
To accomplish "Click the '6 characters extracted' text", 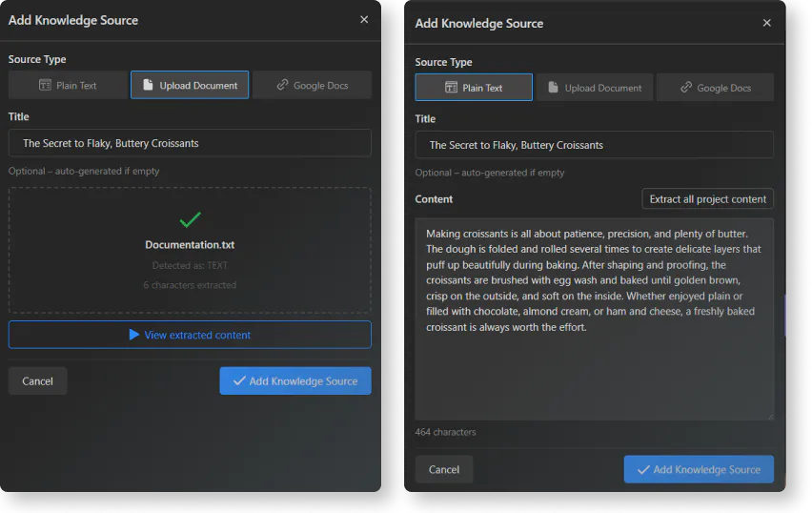I will click(190, 285).
